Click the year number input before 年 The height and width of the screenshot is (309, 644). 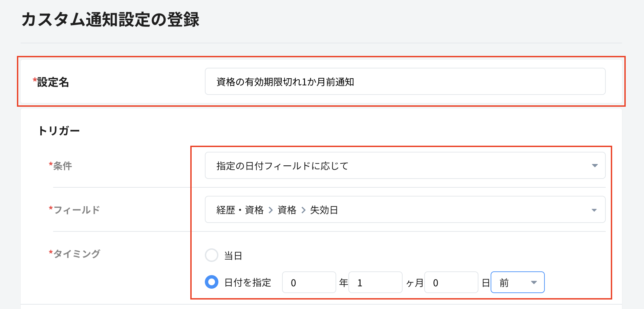point(308,282)
